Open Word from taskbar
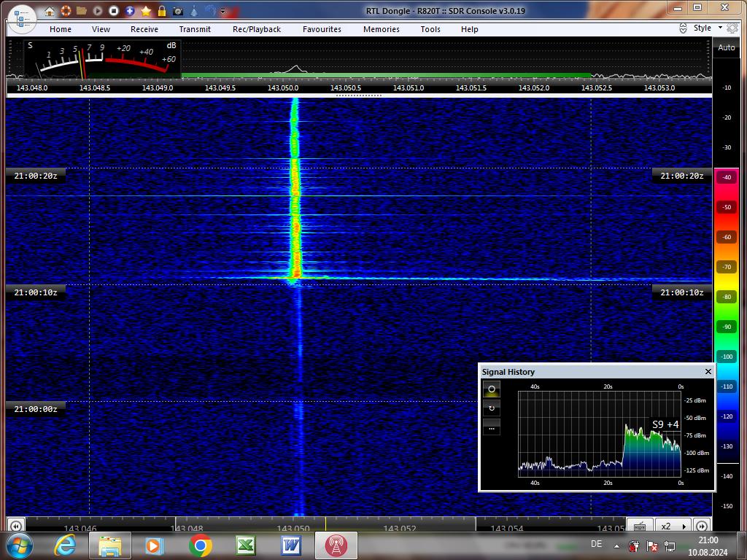The height and width of the screenshot is (560, 747). click(x=290, y=545)
